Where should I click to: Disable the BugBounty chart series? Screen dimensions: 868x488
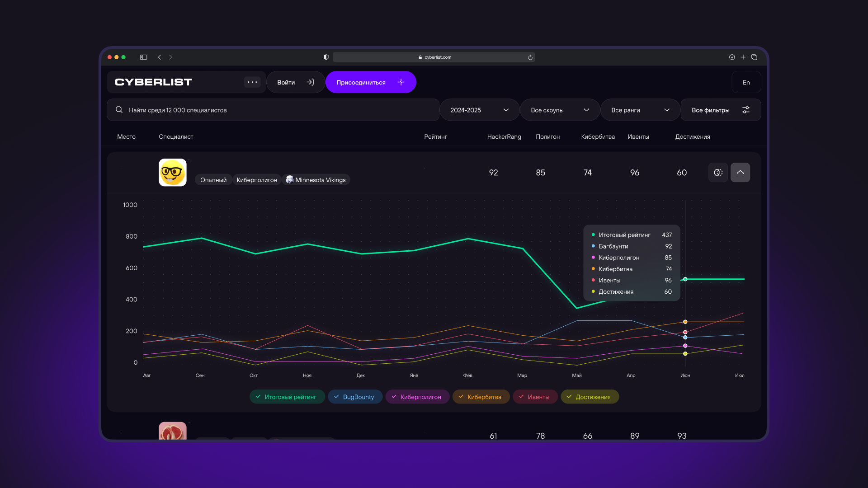pyautogui.click(x=355, y=397)
